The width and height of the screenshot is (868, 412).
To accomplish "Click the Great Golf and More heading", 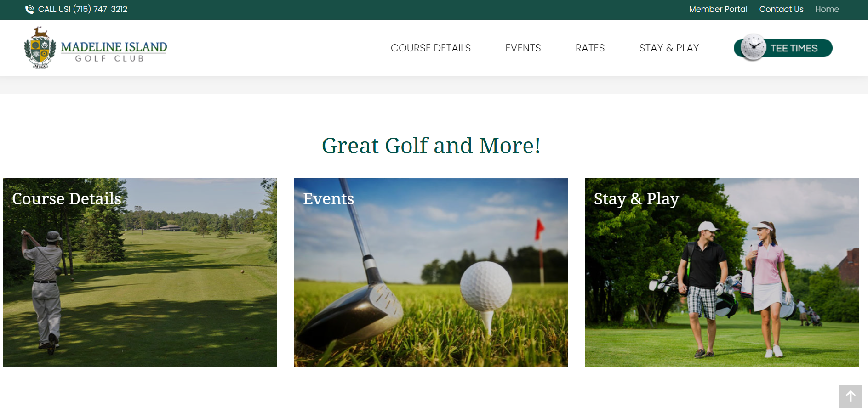I will pyautogui.click(x=431, y=146).
